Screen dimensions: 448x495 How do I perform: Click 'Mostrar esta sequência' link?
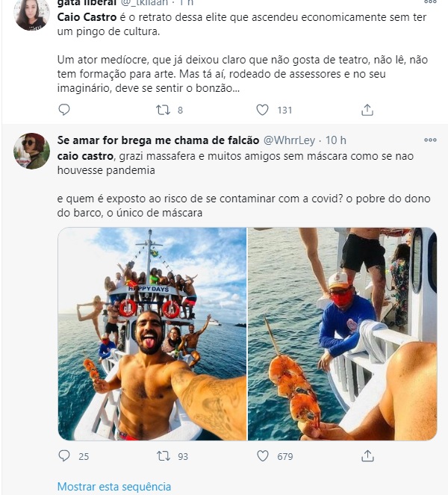pyautogui.click(x=114, y=486)
